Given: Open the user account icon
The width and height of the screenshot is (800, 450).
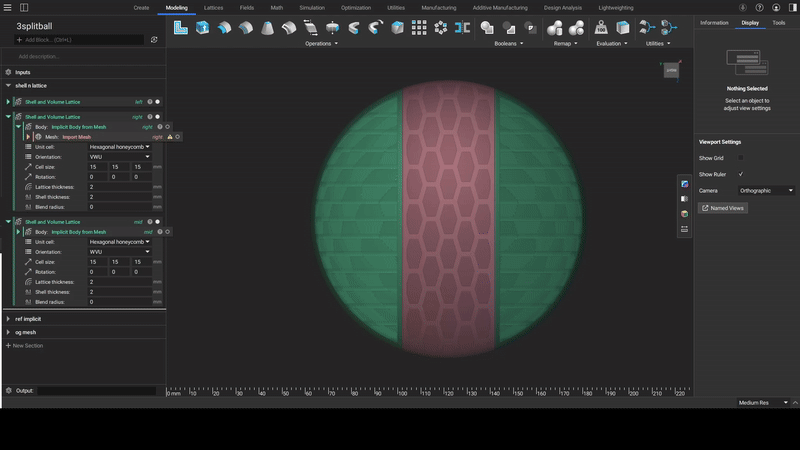Looking at the screenshot, I should (x=776, y=8).
